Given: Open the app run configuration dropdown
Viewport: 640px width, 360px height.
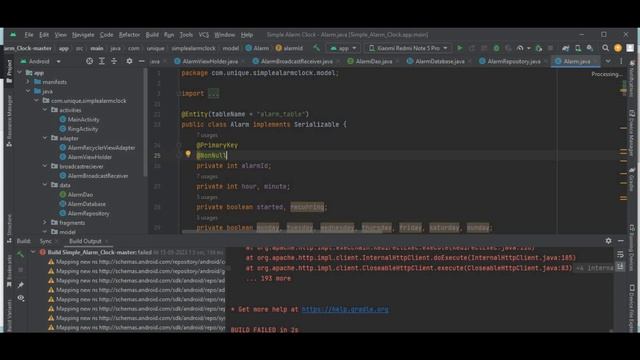Looking at the screenshot, I should 343,48.
